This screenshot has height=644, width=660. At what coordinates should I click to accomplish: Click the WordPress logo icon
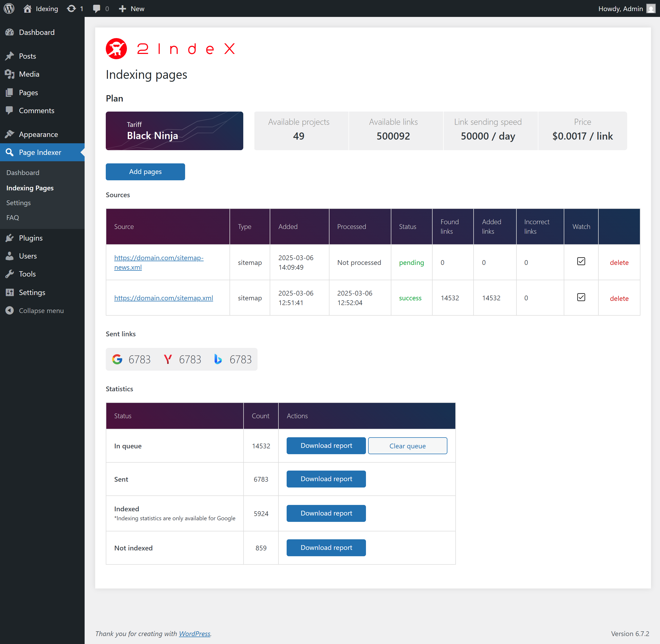coord(9,8)
